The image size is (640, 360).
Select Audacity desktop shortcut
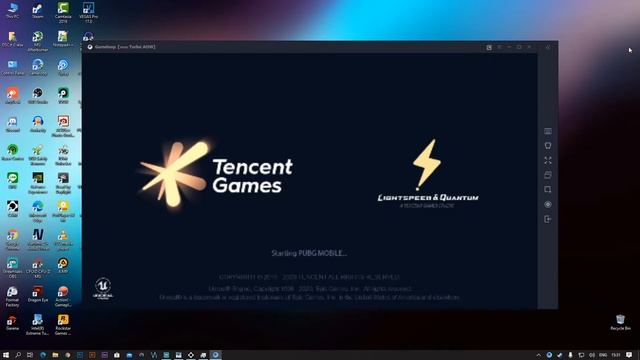click(38, 124)
